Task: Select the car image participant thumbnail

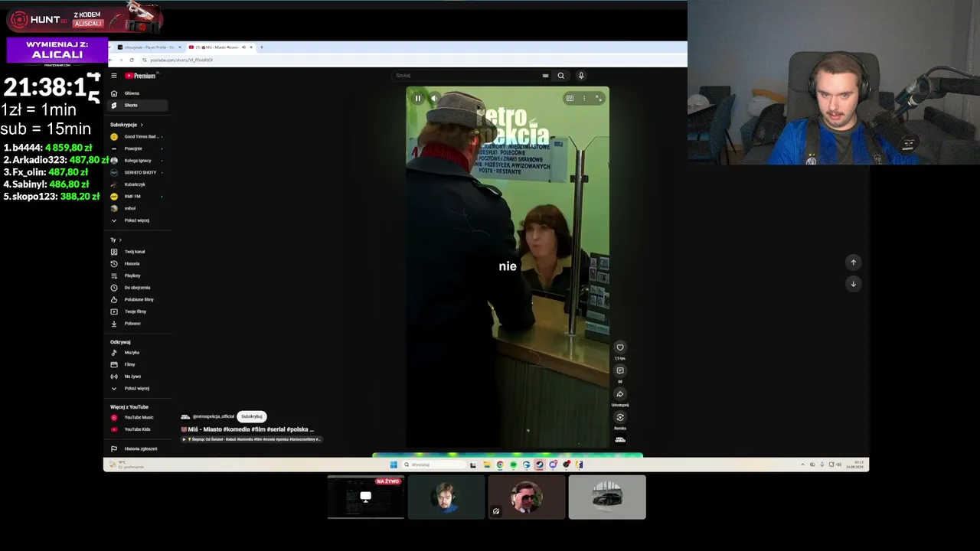Action: click(x=607, y=497)
